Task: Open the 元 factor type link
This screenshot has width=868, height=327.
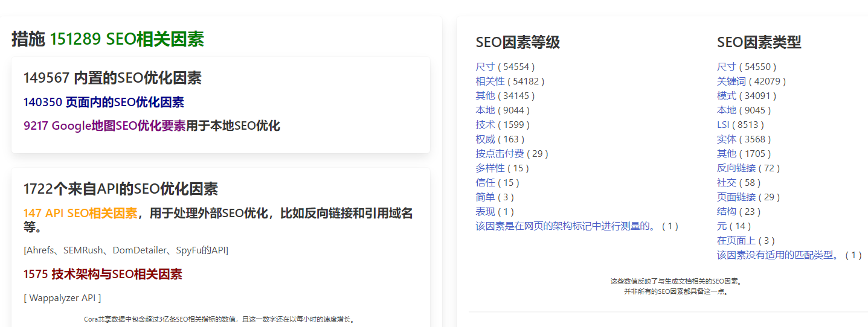Action: (x=722, y=226)
